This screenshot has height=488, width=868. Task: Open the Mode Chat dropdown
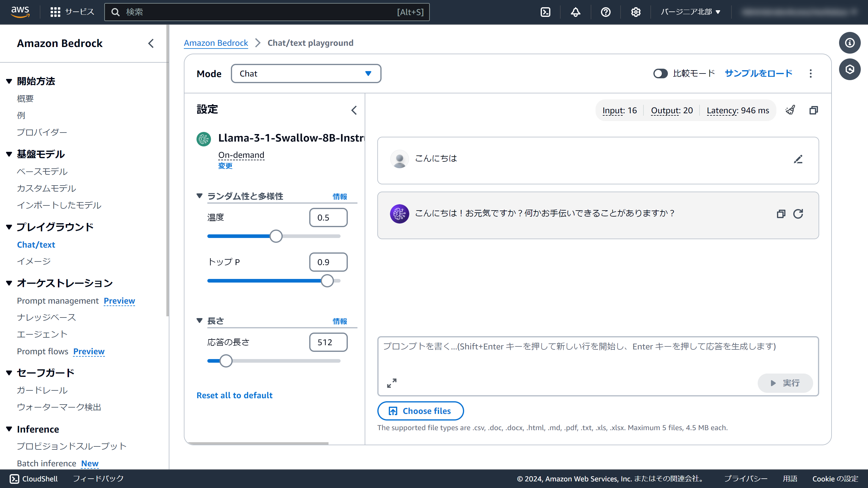tap(306, 74)
